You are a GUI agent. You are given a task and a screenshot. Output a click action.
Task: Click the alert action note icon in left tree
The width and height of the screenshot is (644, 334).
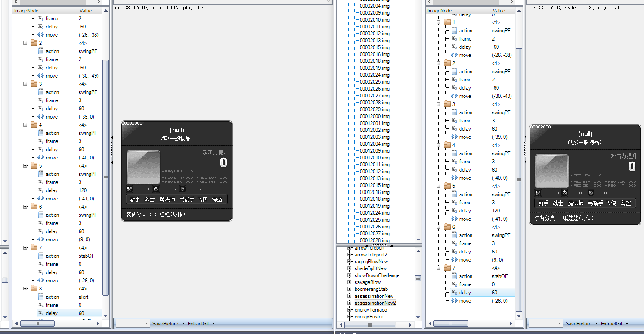[41, 297]
